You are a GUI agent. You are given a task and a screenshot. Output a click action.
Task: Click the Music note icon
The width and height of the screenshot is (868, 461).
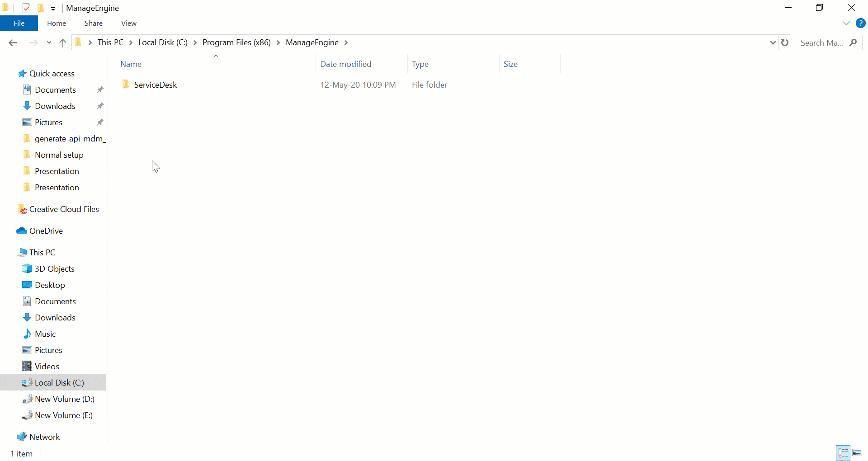(x=27, y=334)
